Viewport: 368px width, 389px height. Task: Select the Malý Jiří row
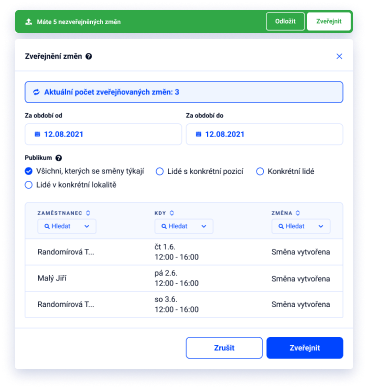pos(184,278)
